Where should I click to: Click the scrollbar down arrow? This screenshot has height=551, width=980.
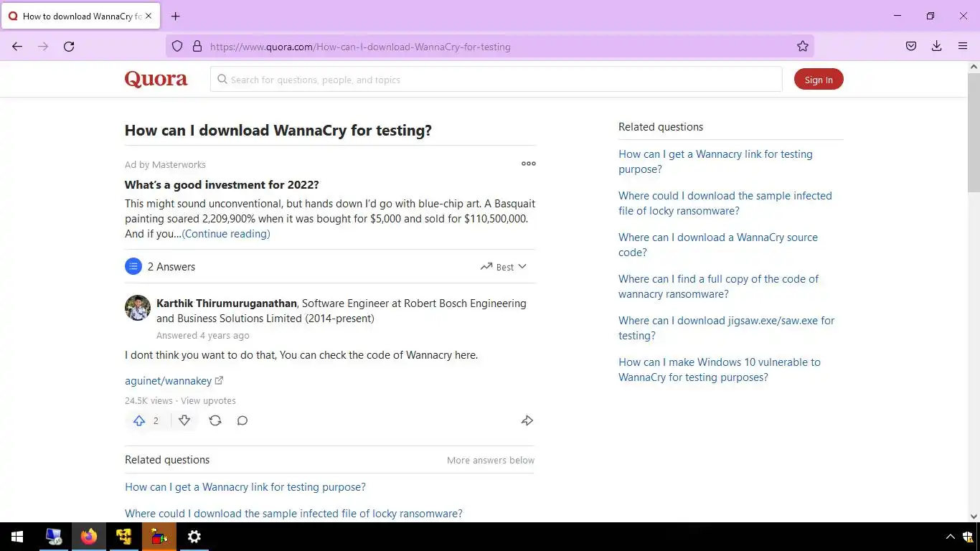pos(974,516)
